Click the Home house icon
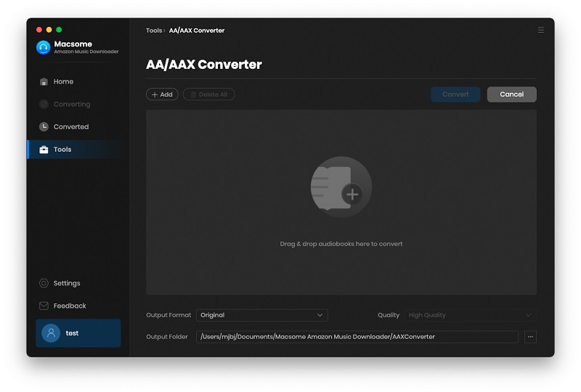The width and height of the screenshot is (581, 392). 44,81
